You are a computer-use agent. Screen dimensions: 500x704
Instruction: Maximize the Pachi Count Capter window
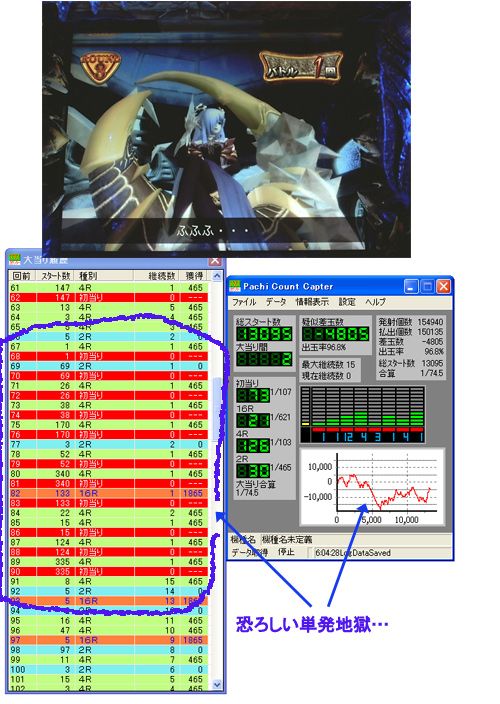[x=427, y=286]
